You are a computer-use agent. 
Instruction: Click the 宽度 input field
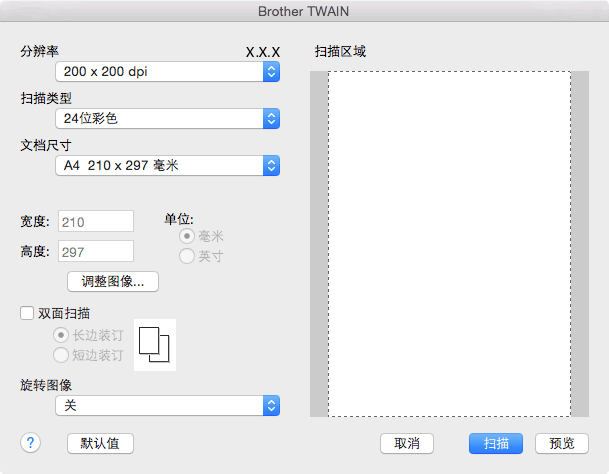pos(96,221)
